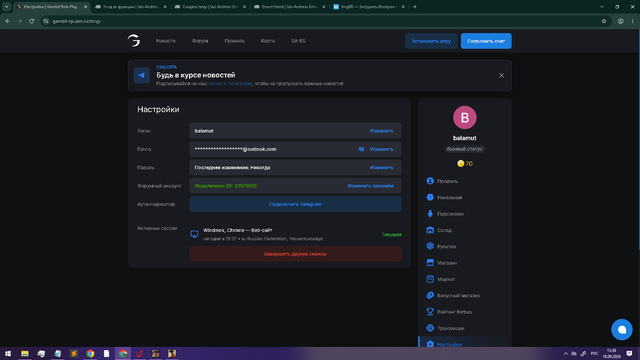Click Изменить никнейм for forum account
The height and width of the screenshot is (360, 640).
[370, 186]
